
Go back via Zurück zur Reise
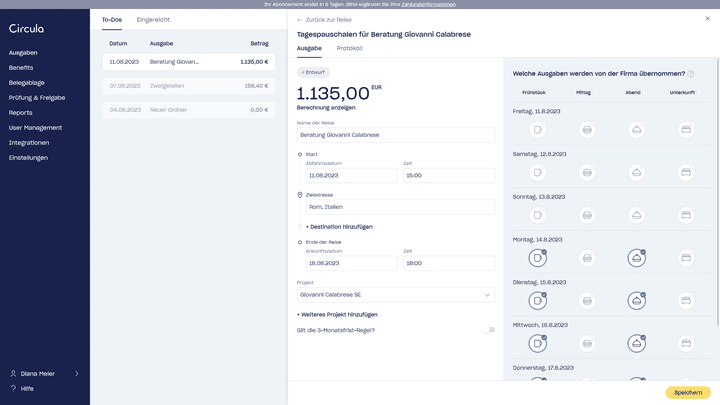coord(327,20)
